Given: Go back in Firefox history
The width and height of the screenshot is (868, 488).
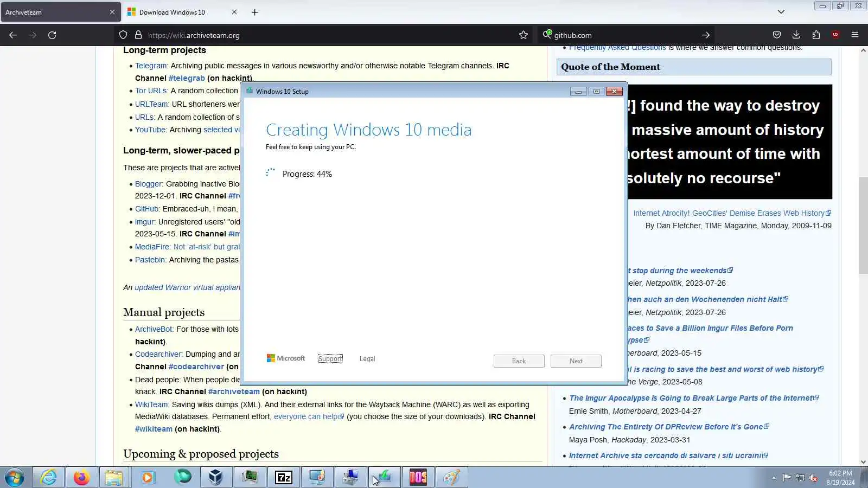Looking at the screenshot, I should 13,35.
